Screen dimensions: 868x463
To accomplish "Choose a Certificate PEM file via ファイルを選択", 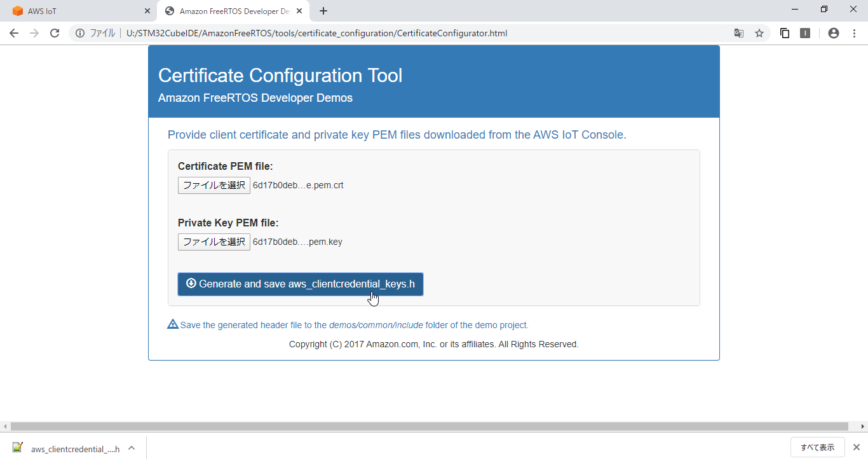I will 214,185.
